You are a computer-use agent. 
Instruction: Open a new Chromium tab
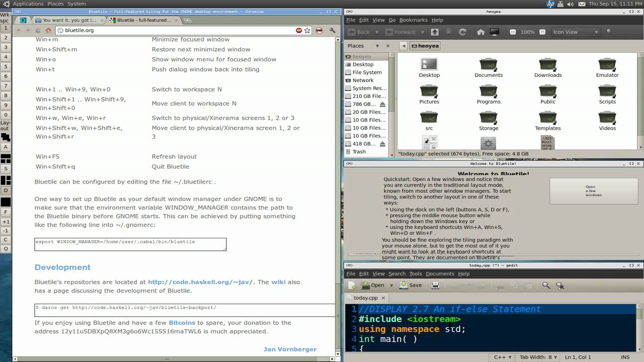pyautogui.click(x=187, y=21)
